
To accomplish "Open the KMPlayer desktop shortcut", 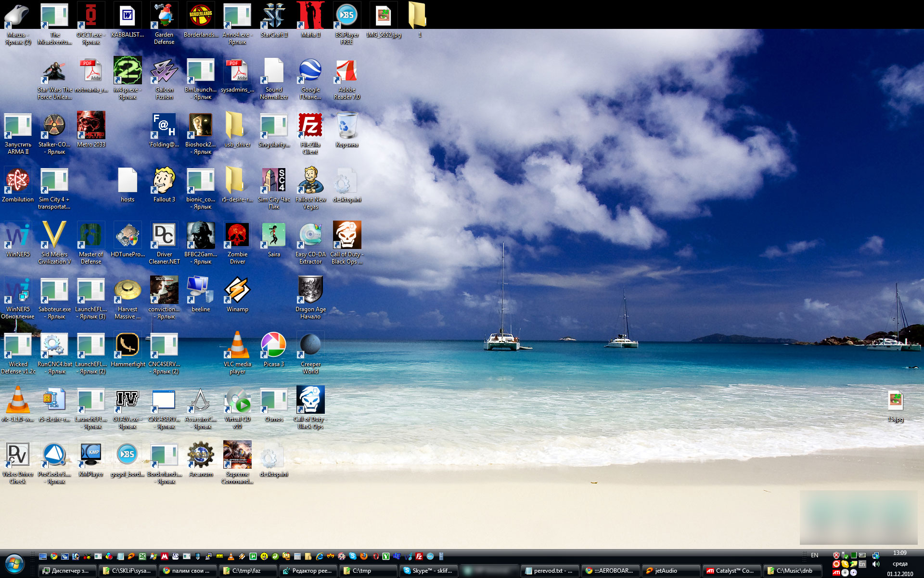I will pyautogui.click(x=91, y=460).
